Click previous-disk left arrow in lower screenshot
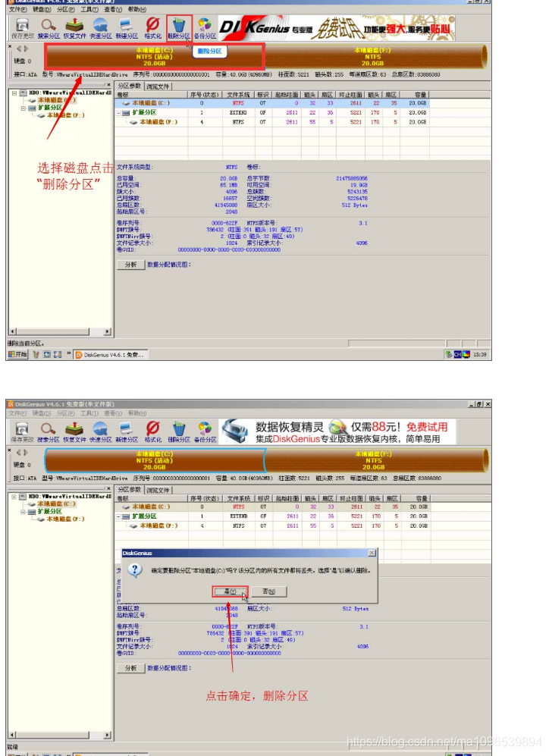This screenshot has height=756, width=549. tap(19, 452)
